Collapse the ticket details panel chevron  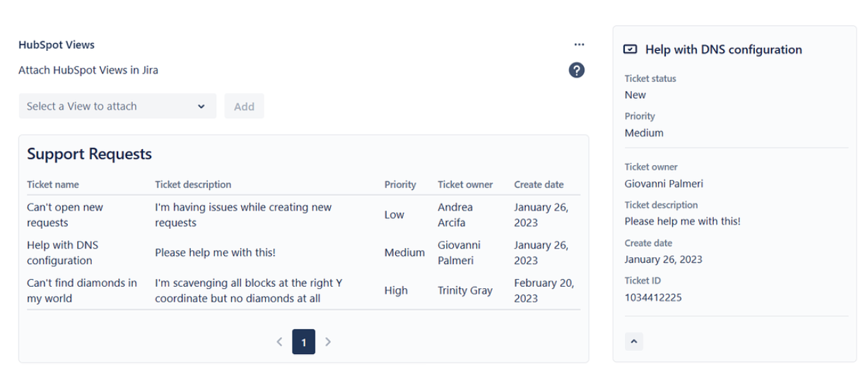coord(634,341)
